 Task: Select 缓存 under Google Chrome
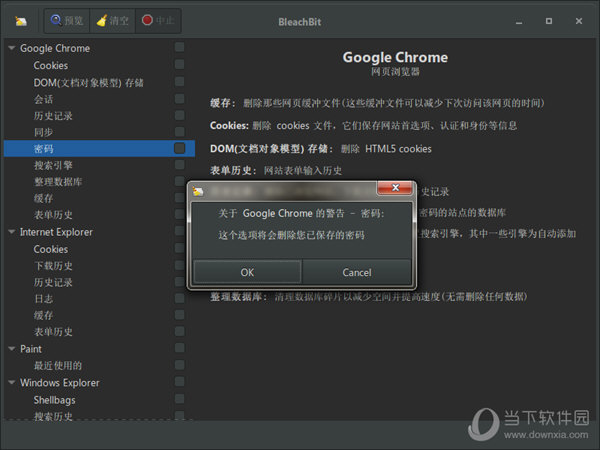[x=44, y=198]
